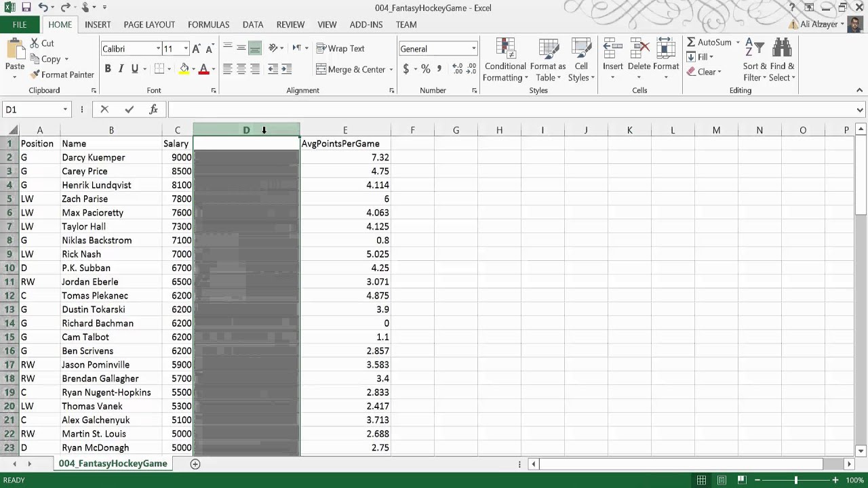Select Align Left icon

tap(227, 69)
